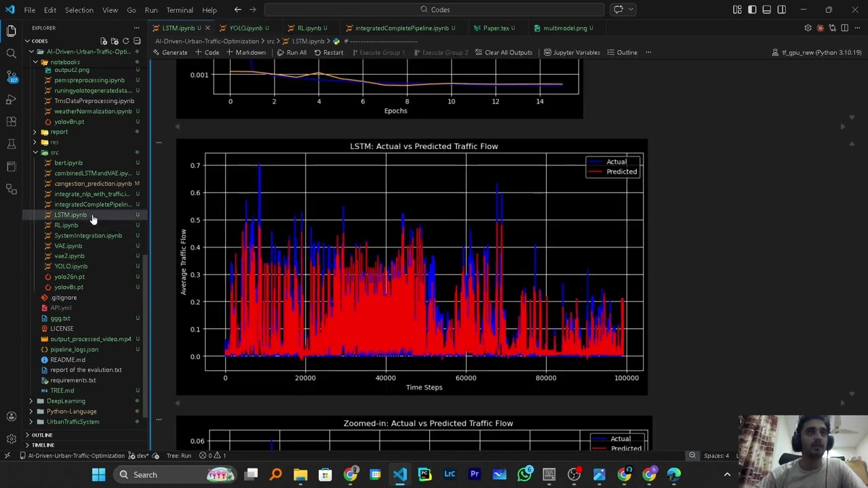The image size is (868, 488).
Task: Select the tf_gpu_new Python kernel picker
Action: [816, 52]
